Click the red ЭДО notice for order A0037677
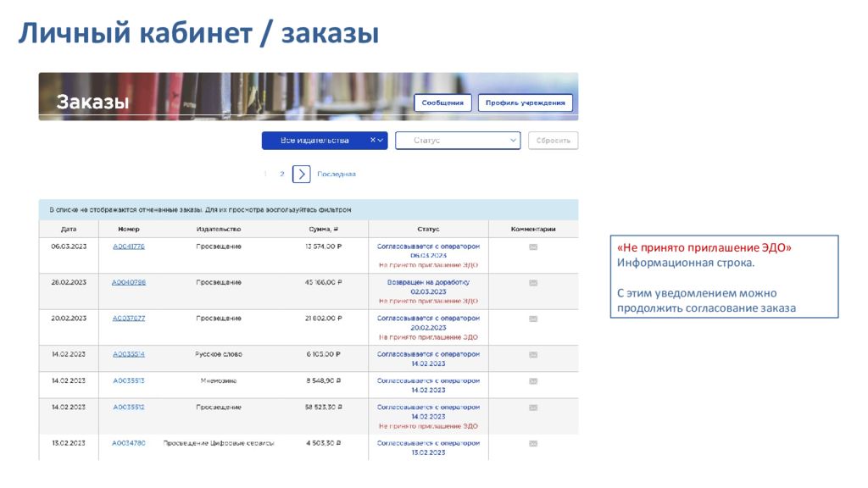Viewport: 868px width, 488px height. [x=428, y=337]
